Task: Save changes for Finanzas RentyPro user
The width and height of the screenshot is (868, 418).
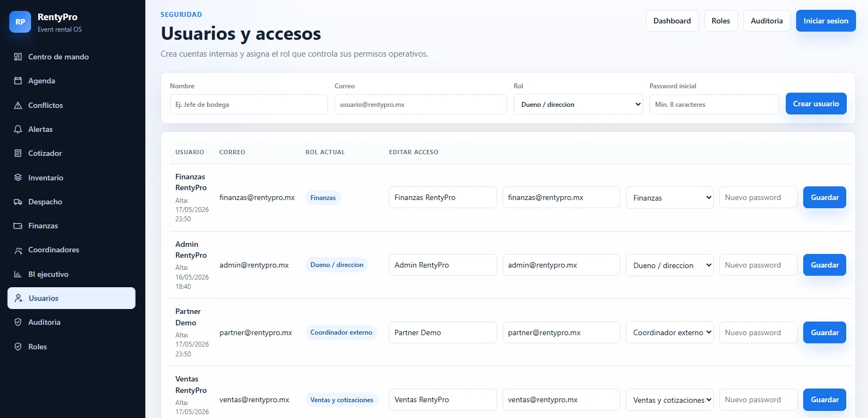Action: click(824, 197)
